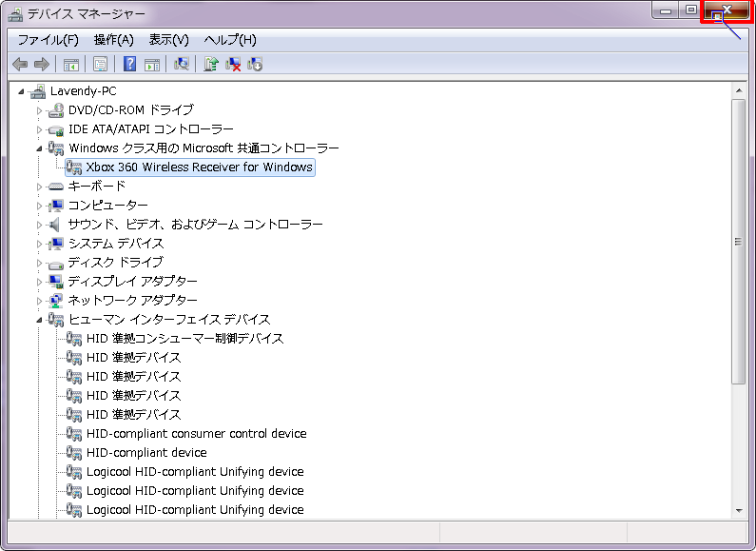Open the 操作(A) menu

[x=114, y=40]
